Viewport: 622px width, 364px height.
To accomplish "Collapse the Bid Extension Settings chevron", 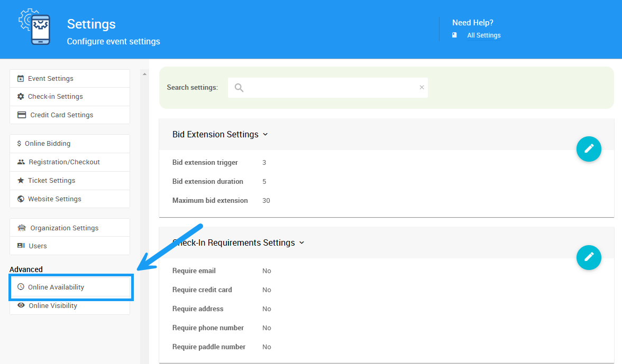I will (266, 134).
